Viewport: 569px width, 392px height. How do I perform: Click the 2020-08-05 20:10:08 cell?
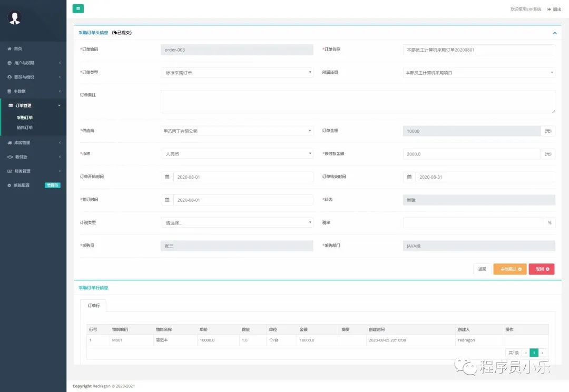tap(411, 340)
